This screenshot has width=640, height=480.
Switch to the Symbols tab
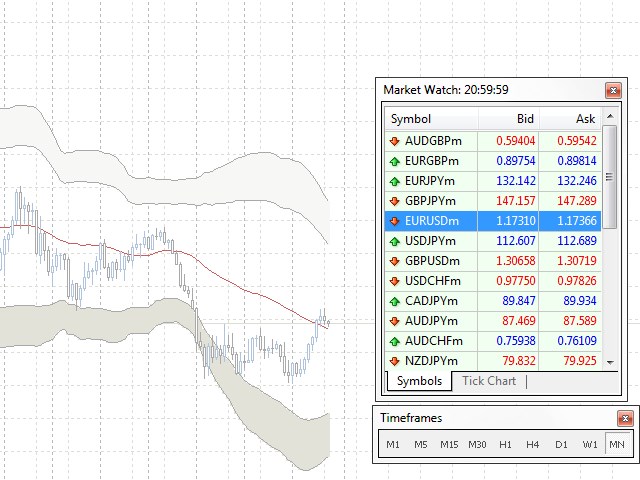[x=418, y=381]
